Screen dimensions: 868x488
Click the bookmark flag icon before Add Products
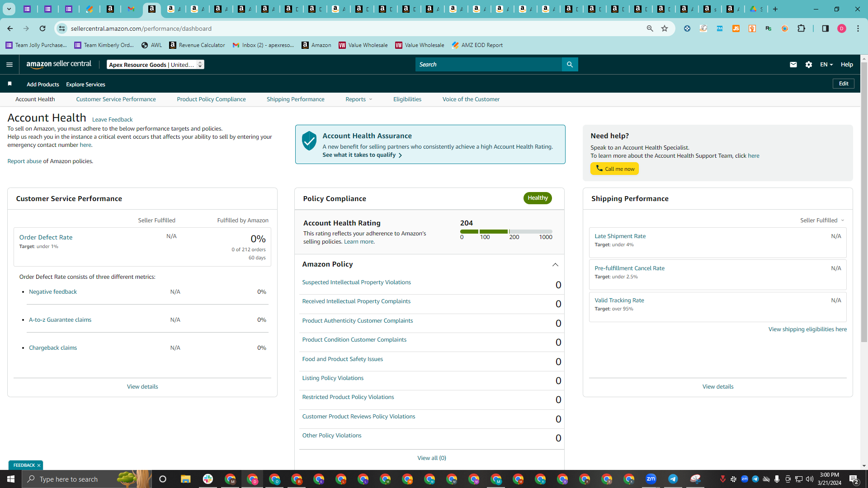pos(9,84)
